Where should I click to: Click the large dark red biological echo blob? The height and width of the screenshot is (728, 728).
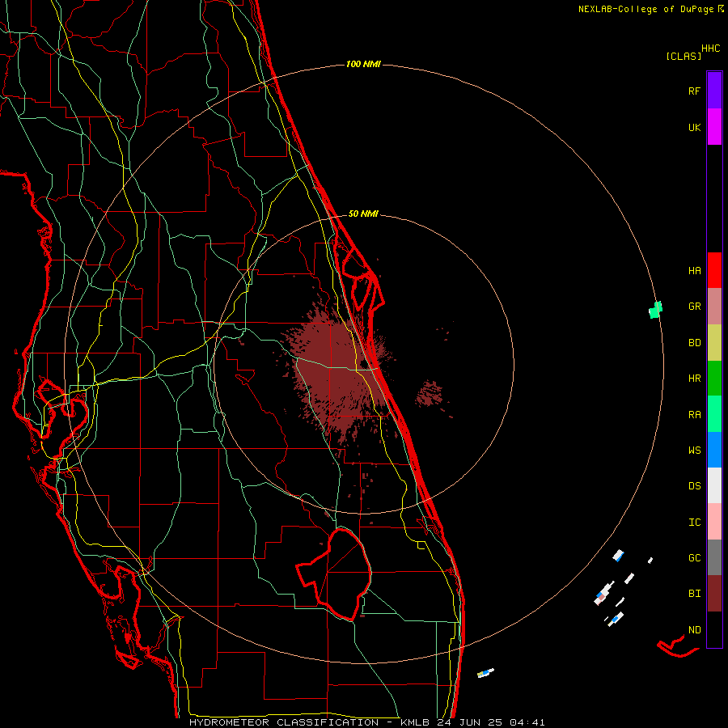pos(338,371)
